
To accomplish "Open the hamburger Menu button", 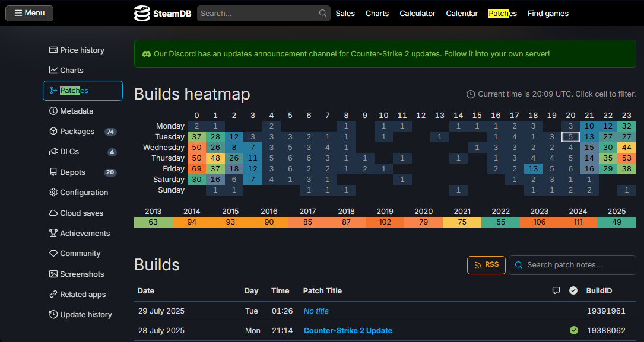I will (29, 13).
